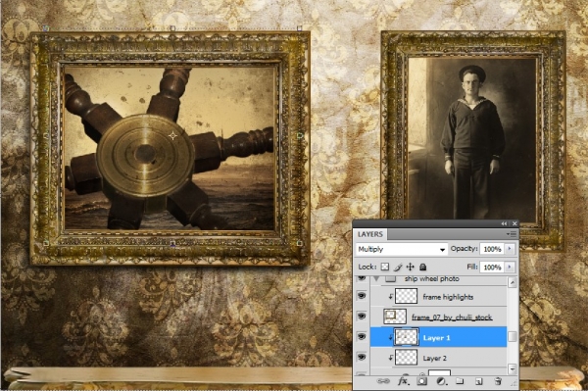588x391 pixels.
Task: Create new fill or adjustment layer
Action: [x=441, y=381]
